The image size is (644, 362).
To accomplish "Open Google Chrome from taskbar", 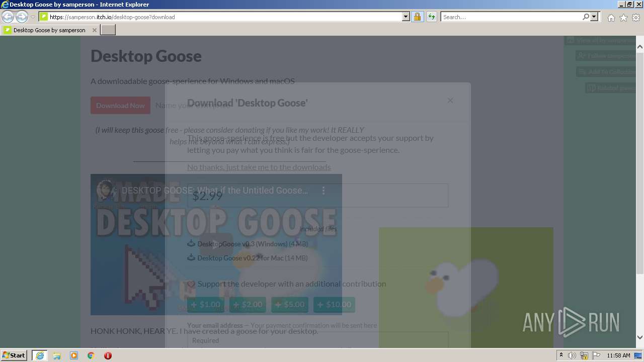I will 91,355.
